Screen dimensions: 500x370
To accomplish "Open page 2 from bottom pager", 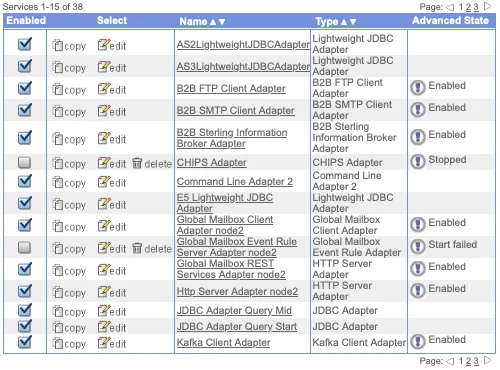I will pos(468,361).
